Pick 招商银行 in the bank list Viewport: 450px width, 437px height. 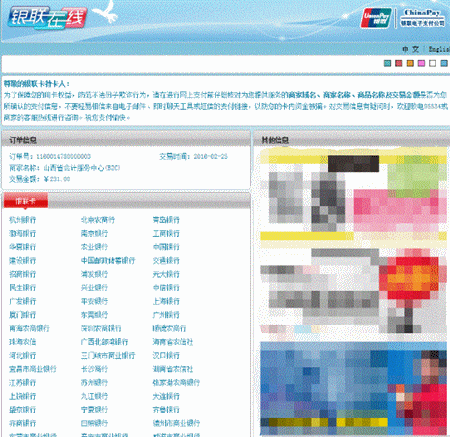pyautogui.click(x=22, y=274)
